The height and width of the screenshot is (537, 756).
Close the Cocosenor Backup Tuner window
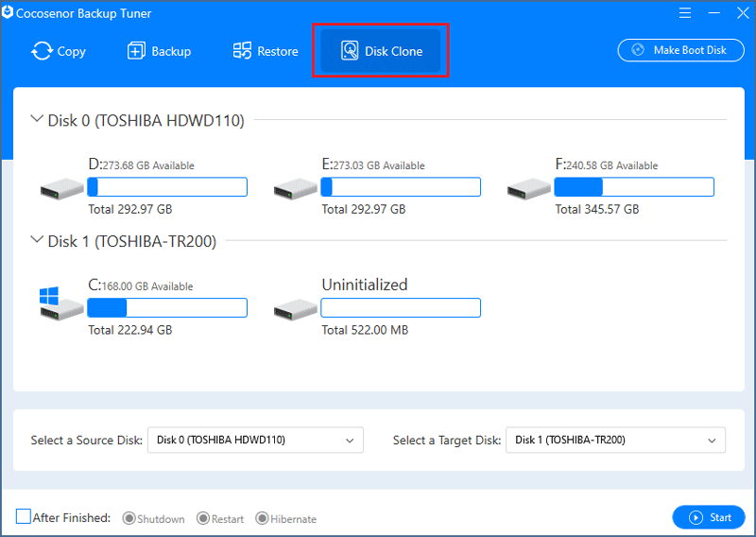(x=743, y=13)
